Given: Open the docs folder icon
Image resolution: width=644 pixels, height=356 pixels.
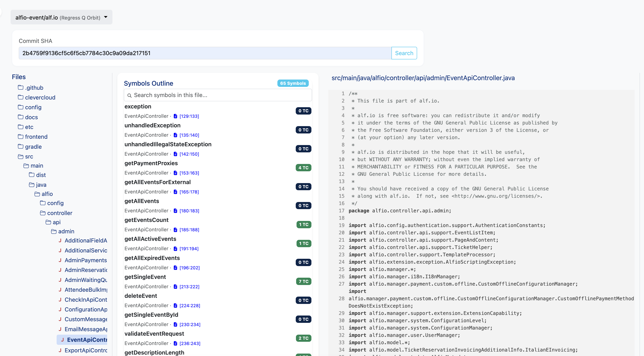Looking at the screenshot, I should [x=21, y=117].
